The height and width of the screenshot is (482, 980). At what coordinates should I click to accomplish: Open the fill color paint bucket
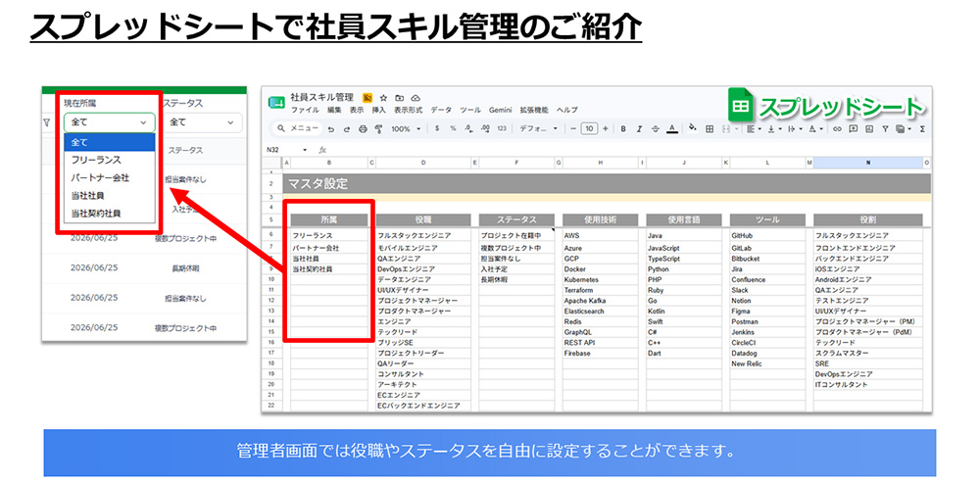(x=693, y=127)
